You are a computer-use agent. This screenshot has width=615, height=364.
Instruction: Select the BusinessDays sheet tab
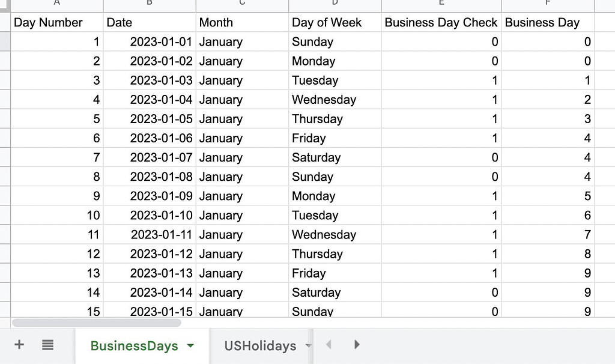[134, 346]
